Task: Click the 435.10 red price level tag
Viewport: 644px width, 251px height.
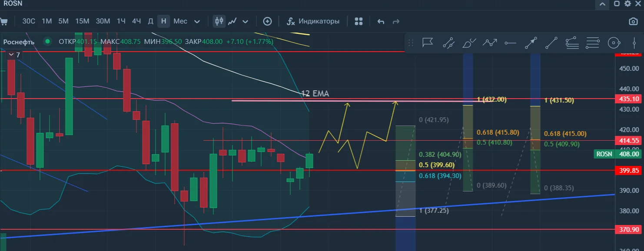Action: tap(629, 99)
